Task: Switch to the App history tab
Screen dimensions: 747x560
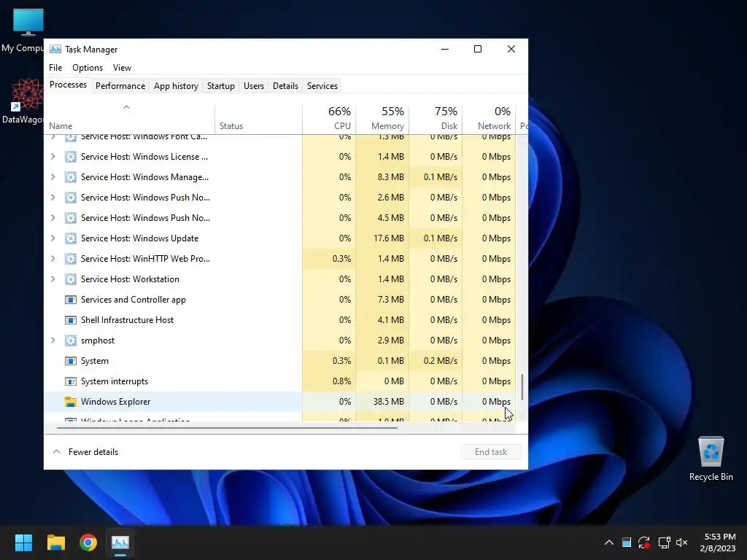Action: (176, 86)
